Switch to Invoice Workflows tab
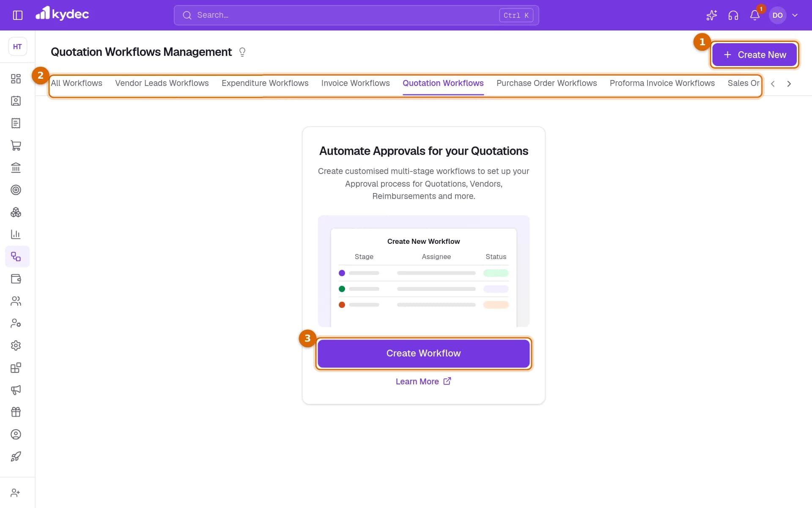The image size is (812, 508). pos(356,83)
